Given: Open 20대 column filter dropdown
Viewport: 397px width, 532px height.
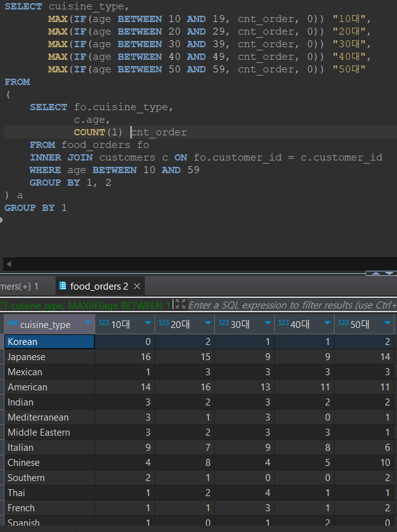Looking at the screenshot, I should pos(208,322).
